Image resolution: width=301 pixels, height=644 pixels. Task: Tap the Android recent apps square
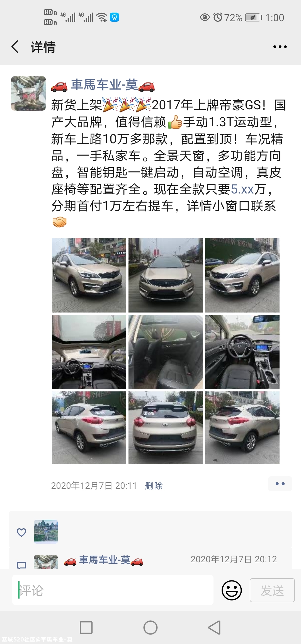86,628
